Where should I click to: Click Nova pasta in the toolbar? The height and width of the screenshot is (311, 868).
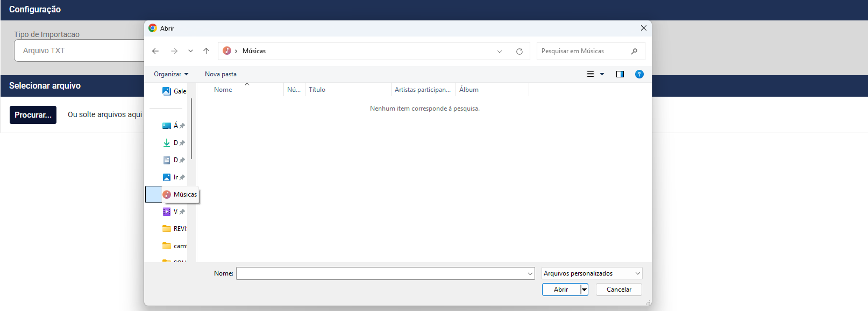(x=220, y=74)
